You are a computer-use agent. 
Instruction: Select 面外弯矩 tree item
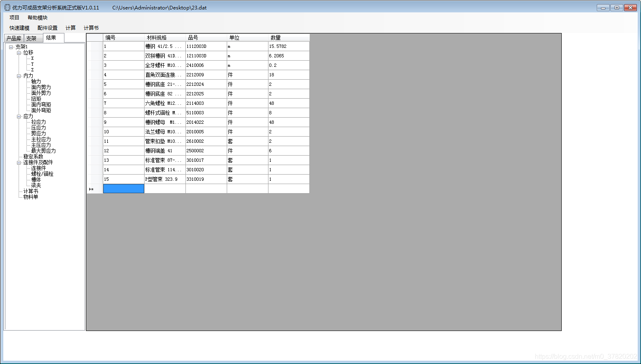click(41, 111)
